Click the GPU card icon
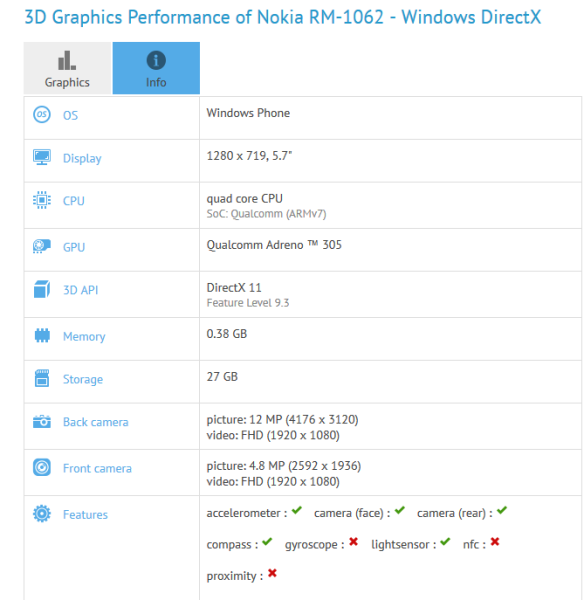The image size is (584, 600). [x=42, y=246]
